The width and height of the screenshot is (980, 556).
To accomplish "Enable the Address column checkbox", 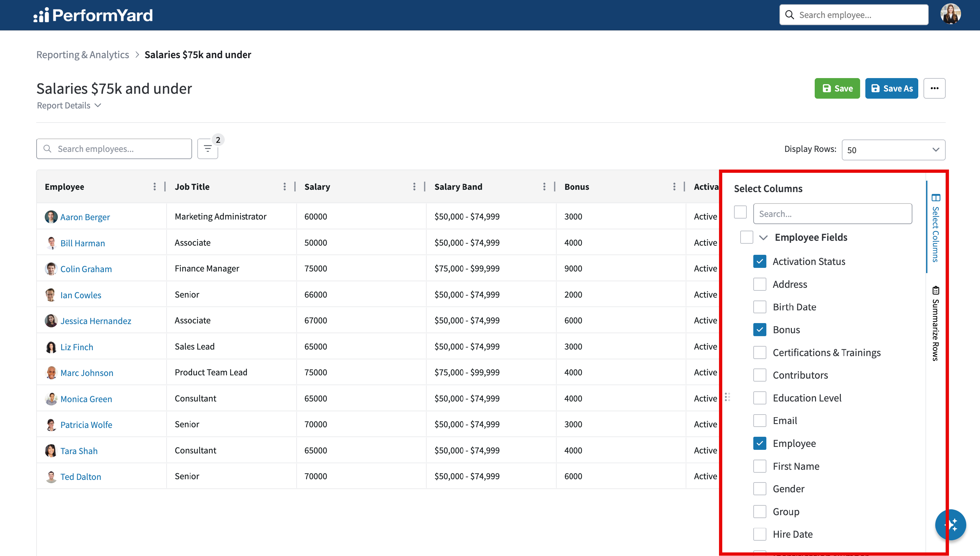I will (x=760, y=284).
